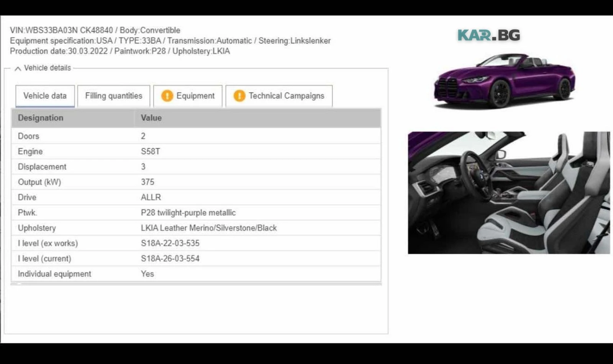Click the Vehicle details section title

48,68
